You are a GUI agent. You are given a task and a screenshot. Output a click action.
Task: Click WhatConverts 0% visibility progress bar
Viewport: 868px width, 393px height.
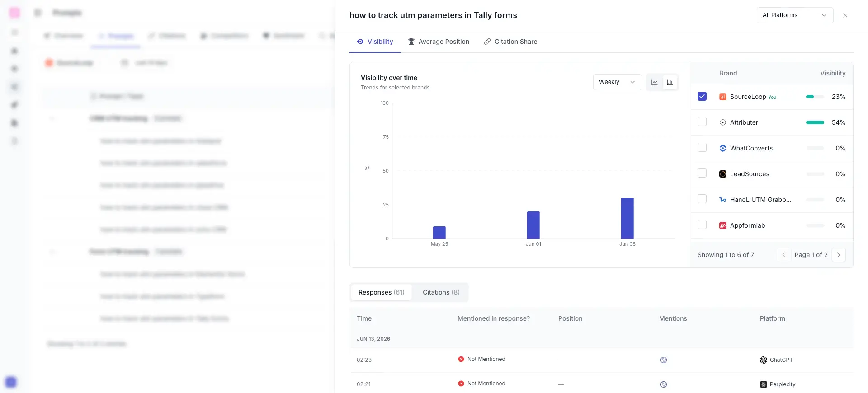pyautogui.click(x=815, y=148)
